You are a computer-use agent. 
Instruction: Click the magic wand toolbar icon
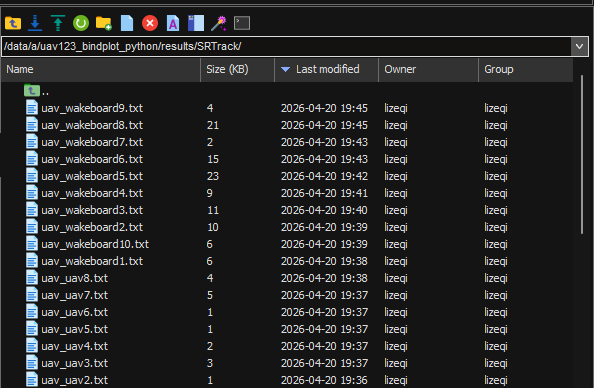(x=219, y=23)
